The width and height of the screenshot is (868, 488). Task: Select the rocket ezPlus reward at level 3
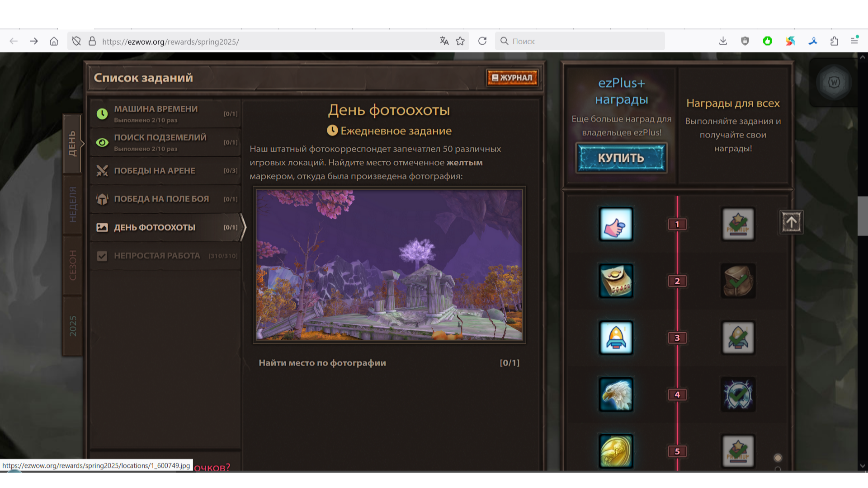(616, 338)
